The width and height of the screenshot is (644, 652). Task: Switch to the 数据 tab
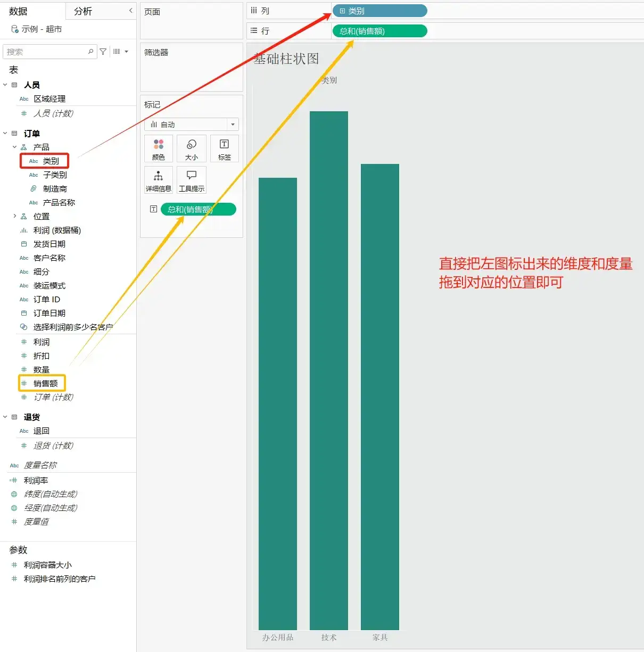[18, 10]
